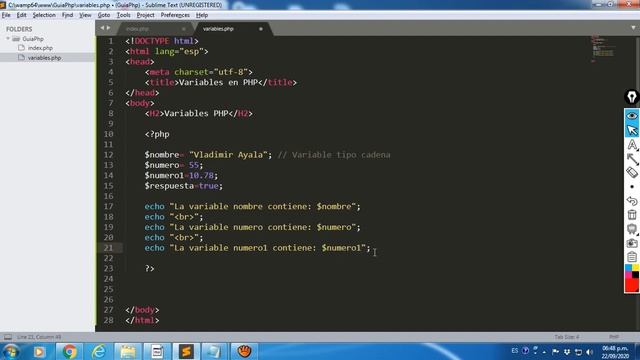
Task: Open the Find menu
Action: coord(67,15)
